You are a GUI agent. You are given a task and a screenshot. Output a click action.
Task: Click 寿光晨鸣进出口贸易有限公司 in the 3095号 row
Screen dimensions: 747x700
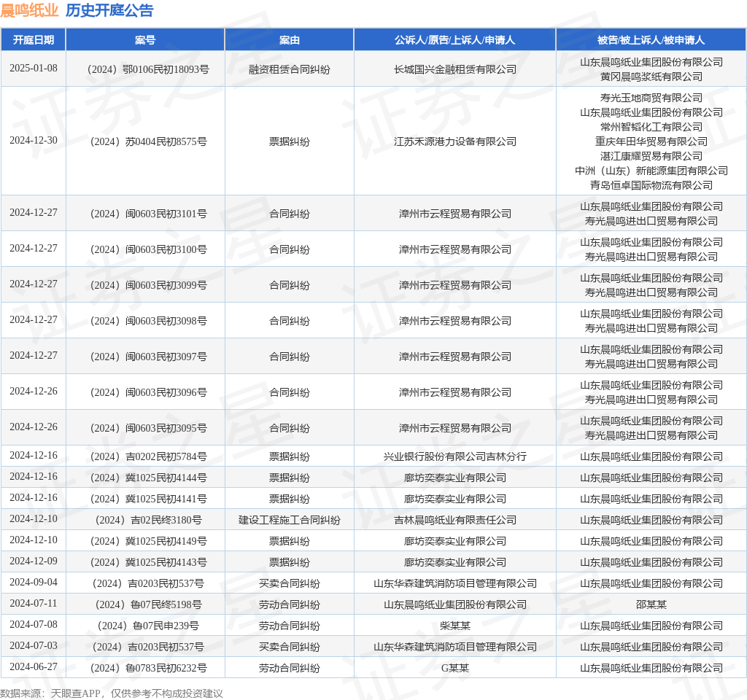point(651,435)
